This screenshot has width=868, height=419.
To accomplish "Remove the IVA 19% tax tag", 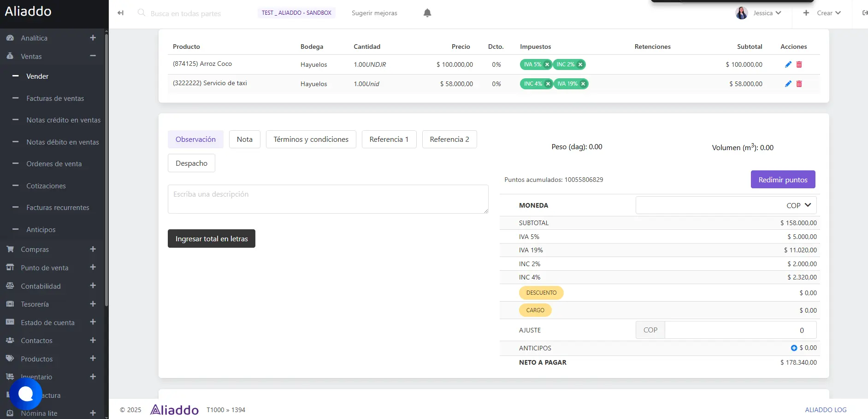I will tap(583, 84).
